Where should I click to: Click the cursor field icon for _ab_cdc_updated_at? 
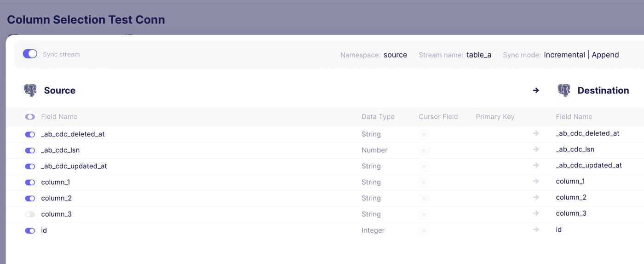click(424, 166)
